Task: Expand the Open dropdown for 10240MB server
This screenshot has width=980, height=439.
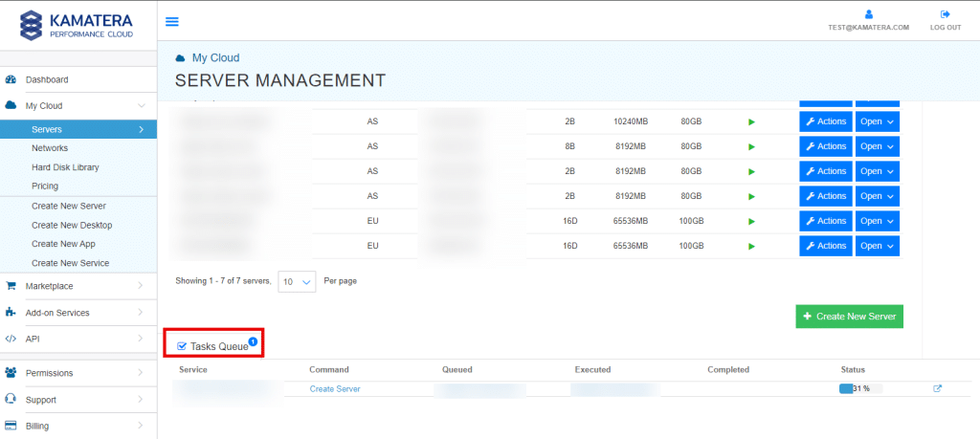Action: [x=877, y=121]
